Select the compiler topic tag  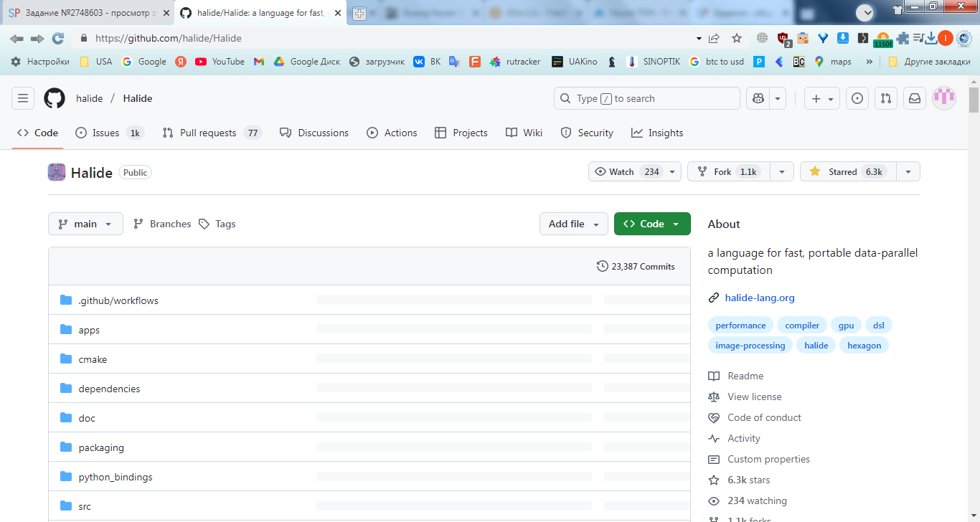point(802,325)
